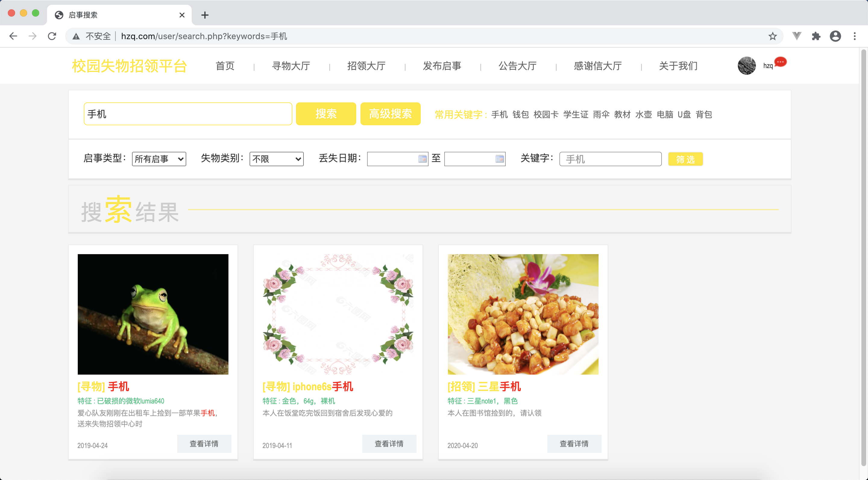Open 发布启事 page
868x480 pixels.
point(442,66)
